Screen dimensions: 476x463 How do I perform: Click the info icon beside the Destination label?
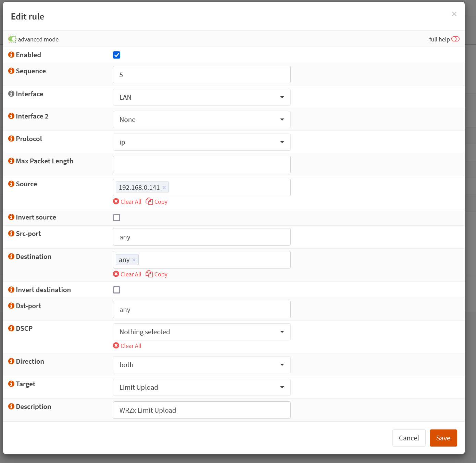pos(11,256)
